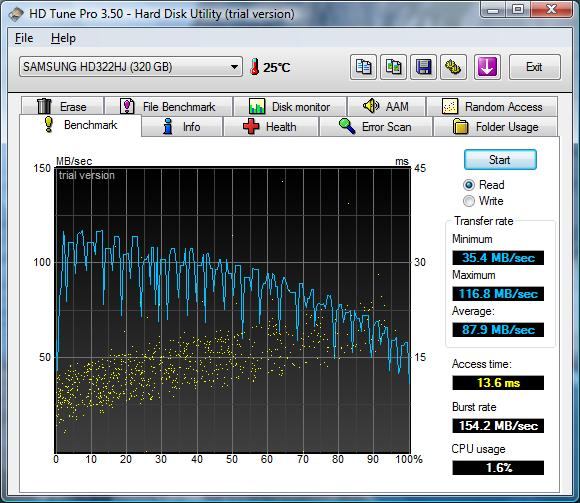Screen dimensions: 580x503
Task: Open the AAM speaker tab
Action: point(387,107)
